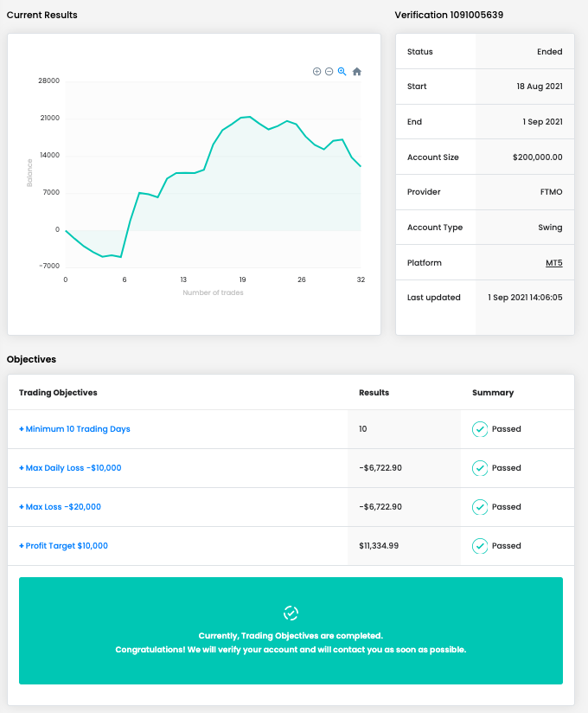This screenshot has width=588, height=713.
Task: Click the start date 18 Aug 2021
Action: coord(540,87)
